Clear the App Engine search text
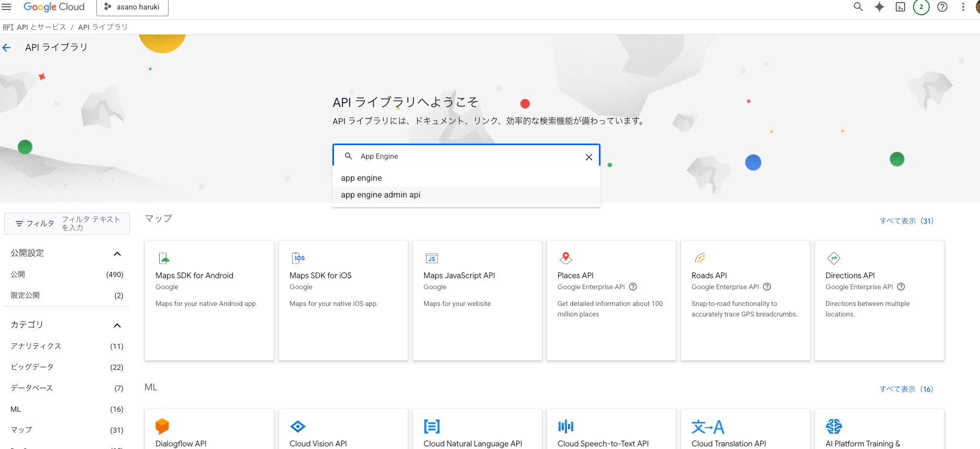This screenshot has height=449, width=980. pyautogui.click(x=589, y=157)
